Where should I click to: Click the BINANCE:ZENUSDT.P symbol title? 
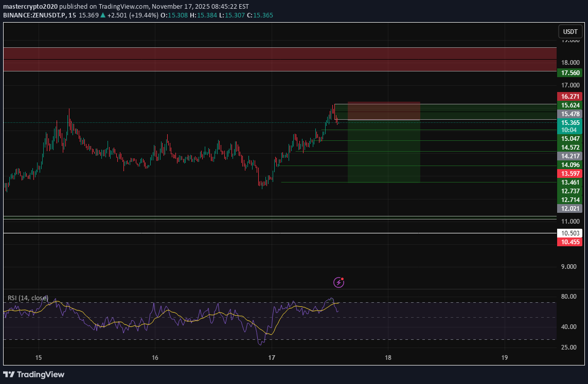click(34, 15)
